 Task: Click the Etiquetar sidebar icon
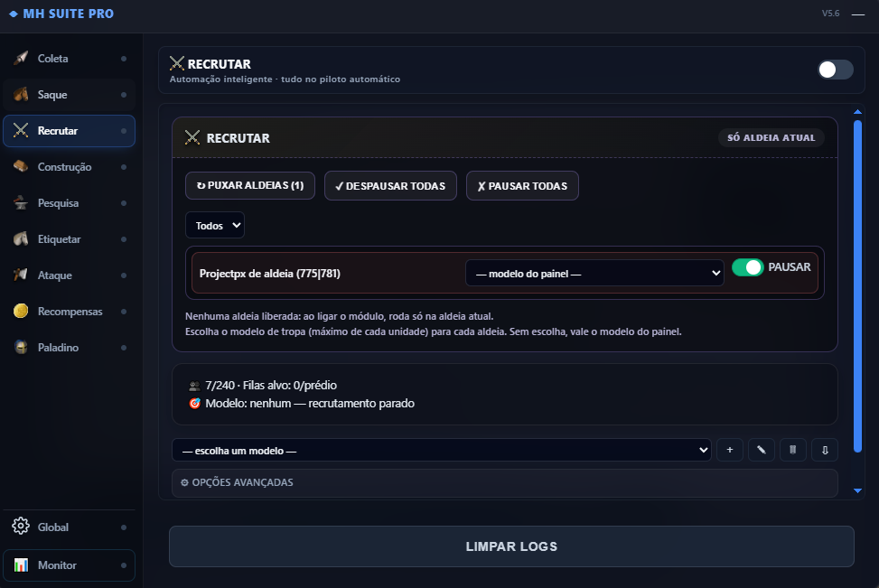pos(21,238)
